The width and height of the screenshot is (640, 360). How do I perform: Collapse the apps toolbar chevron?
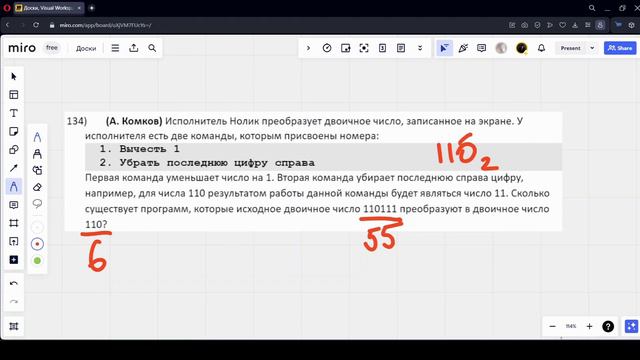(308, 48)
